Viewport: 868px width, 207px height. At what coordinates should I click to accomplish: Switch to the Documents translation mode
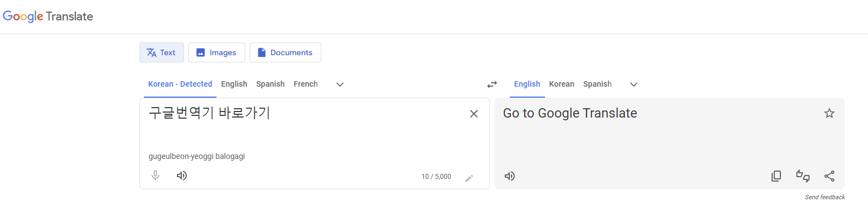click(x=285, y=52)
